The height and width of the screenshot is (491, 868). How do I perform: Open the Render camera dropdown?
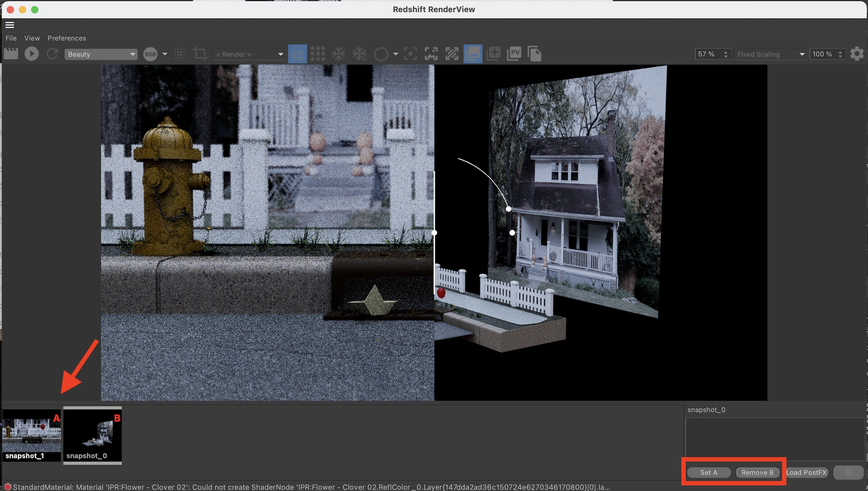click(x=250, y=54)
